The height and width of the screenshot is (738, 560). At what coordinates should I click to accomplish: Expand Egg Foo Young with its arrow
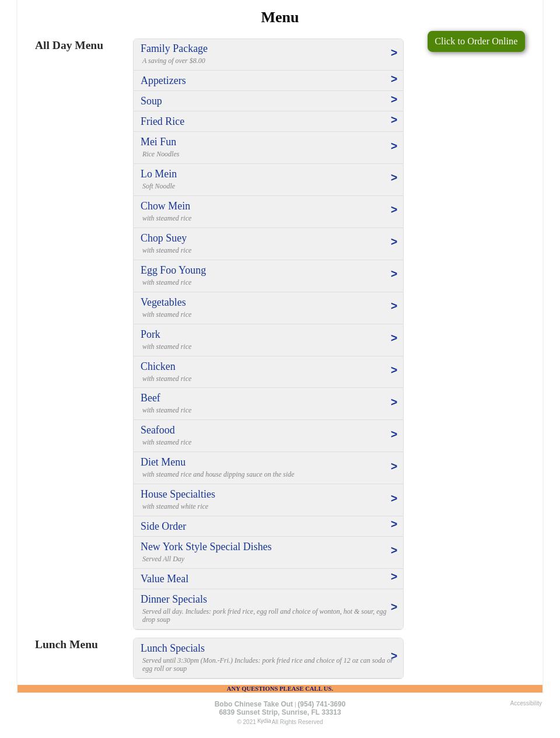(394, 274)
